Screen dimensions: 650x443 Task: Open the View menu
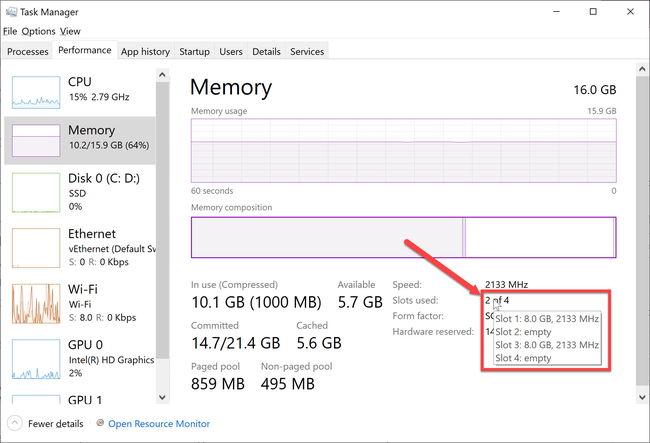click(69, 31)
